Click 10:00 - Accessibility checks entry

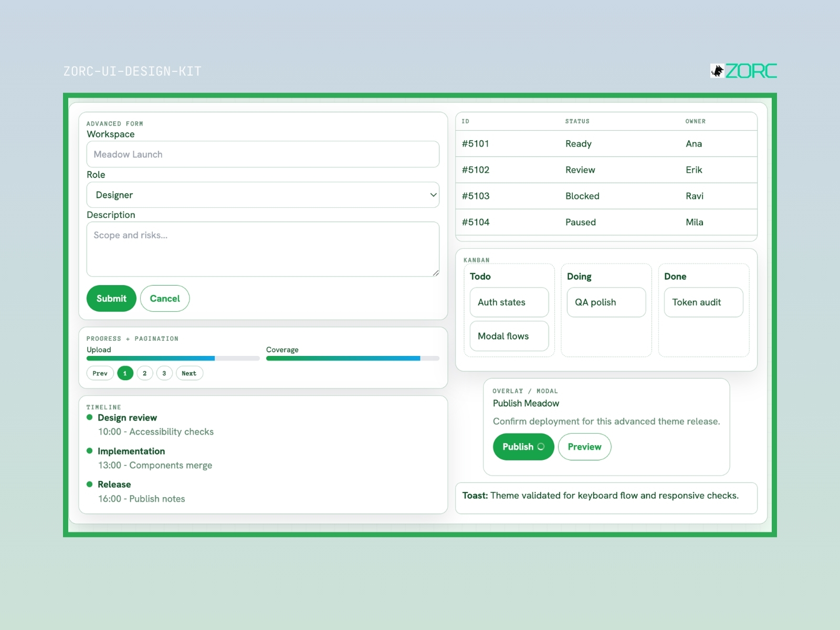[156, 432]
